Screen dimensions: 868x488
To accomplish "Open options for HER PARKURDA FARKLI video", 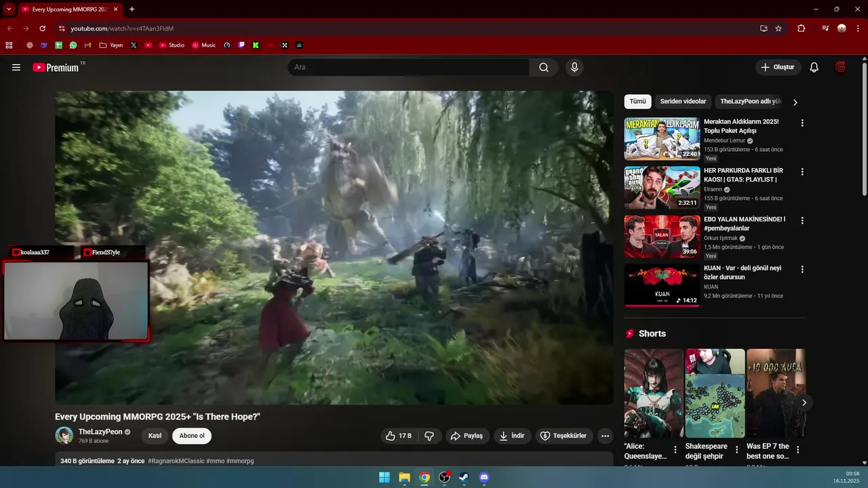I will tap(802, 172).
